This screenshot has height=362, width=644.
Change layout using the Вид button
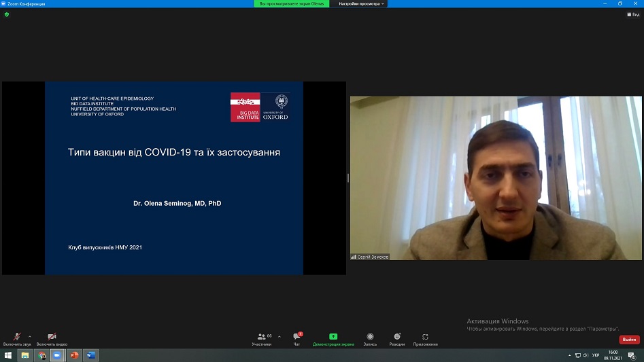coord(632,14)
